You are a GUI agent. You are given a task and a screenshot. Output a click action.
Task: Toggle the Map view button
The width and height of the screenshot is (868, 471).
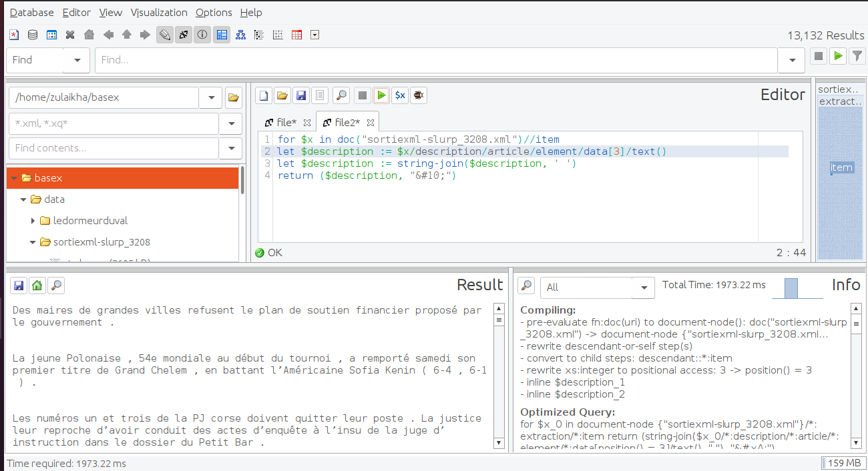point(222,35)
